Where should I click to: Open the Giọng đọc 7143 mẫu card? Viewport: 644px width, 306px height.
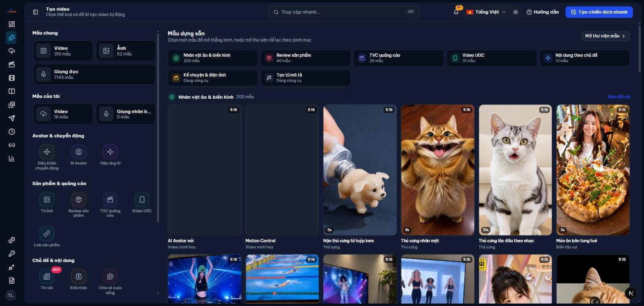click(94, 74)
